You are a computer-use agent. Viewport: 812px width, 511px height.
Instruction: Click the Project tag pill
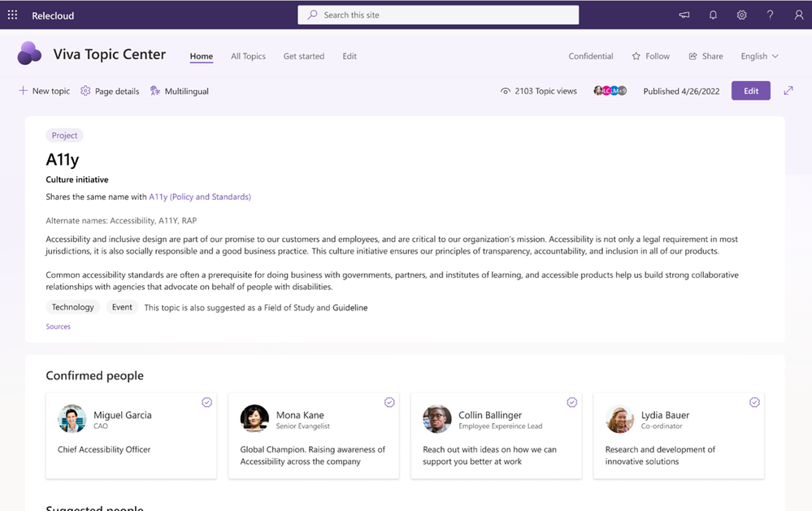click(x=64, y=135)
